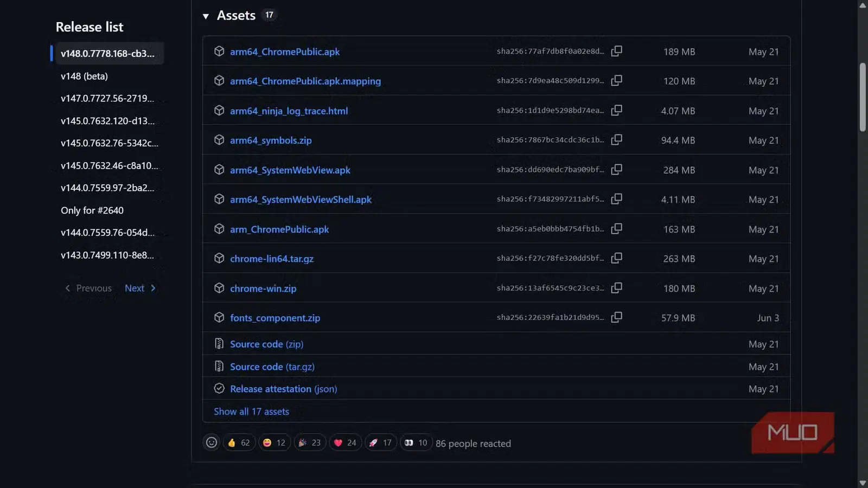This screenshot has width=868, height=488.
Task: Select release v145.0.7632.46-c8a10... in Release list
Action: (x=110, y=165)
